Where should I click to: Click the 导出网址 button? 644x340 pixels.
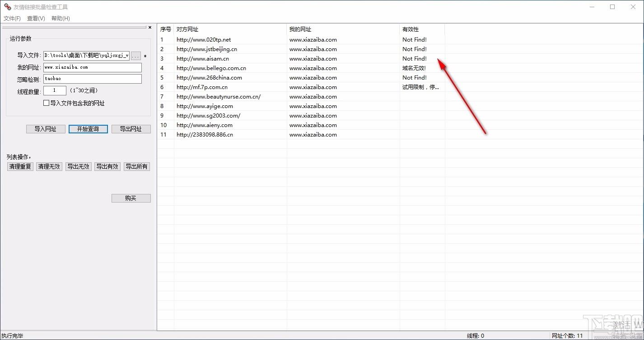pyautogui.click(x=131, y=129)
